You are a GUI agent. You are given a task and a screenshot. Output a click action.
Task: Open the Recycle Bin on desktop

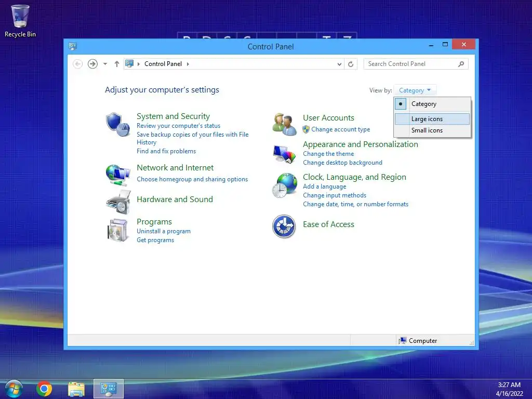tap(20, 21)
